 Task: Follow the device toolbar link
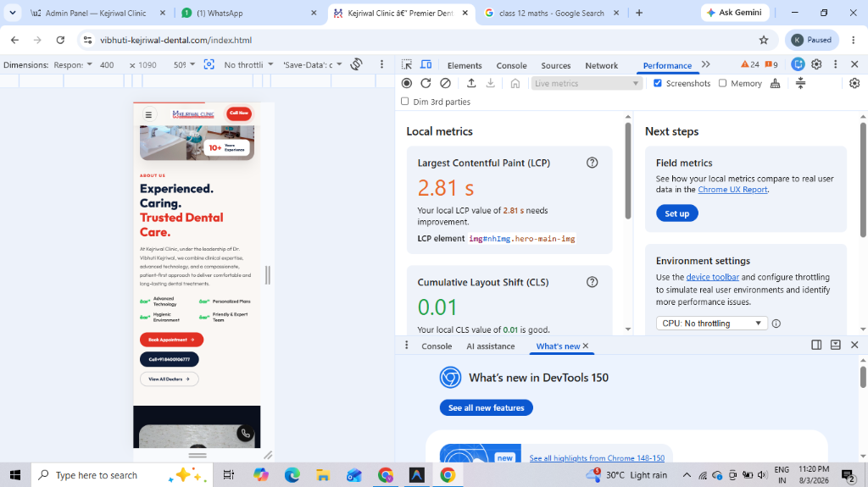712,277
